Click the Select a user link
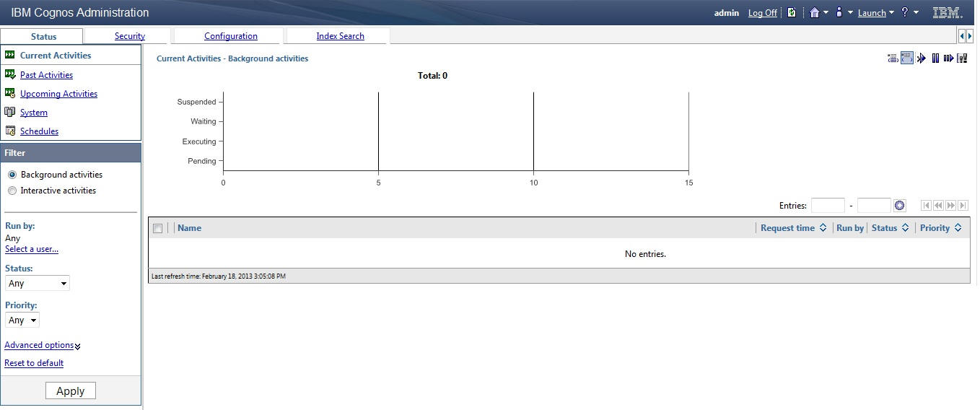The image size is (980, 410). [x=32, y=249]
